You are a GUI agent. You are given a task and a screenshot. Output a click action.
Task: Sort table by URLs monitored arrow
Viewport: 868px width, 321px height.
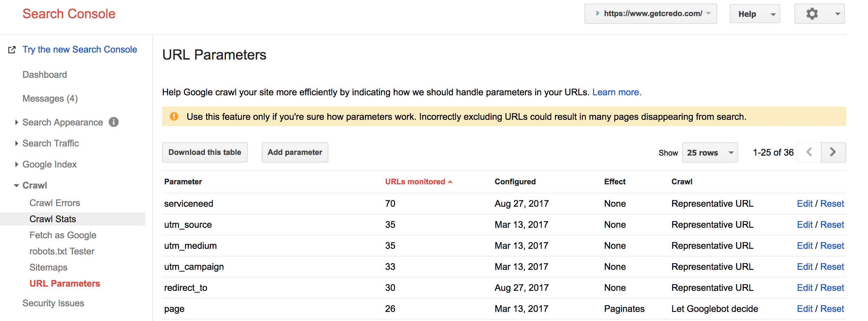[x=450, y=182]
